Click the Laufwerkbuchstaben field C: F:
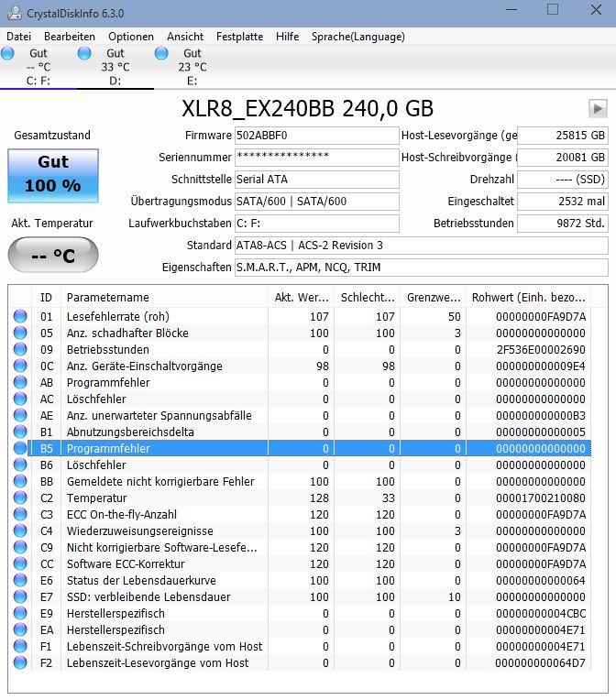616x700 pixels. pyautogui.click(x=317, y=224)
